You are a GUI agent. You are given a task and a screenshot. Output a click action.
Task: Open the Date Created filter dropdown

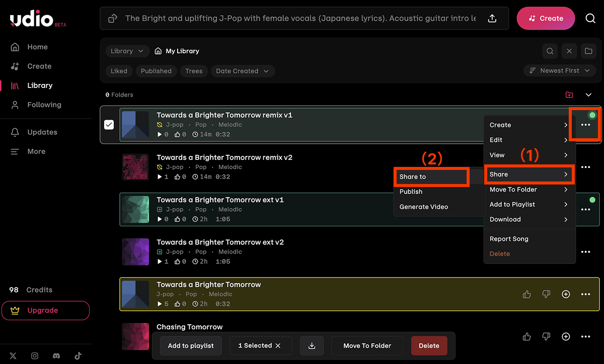243,71
